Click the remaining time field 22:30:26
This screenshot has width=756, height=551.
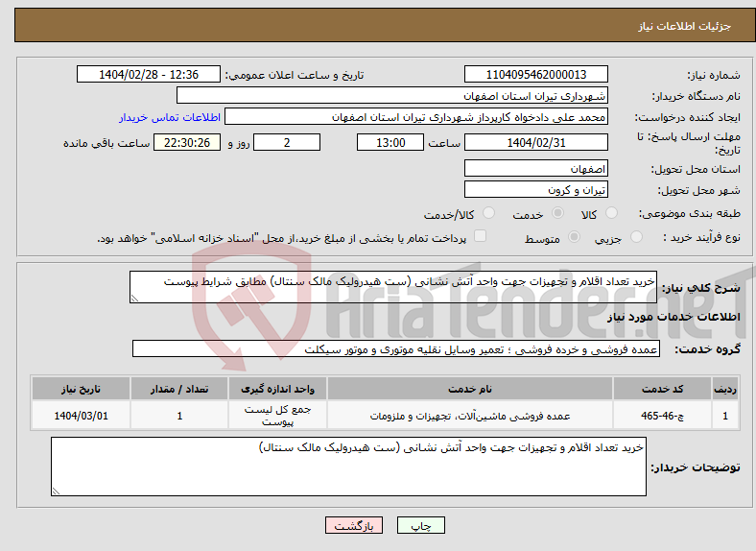[x=187, y=142]
